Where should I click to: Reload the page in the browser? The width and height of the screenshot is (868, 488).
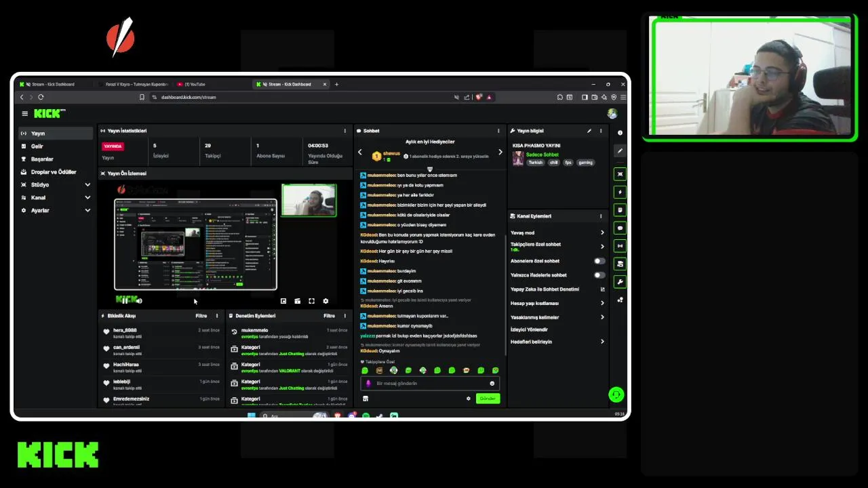pos(41,98)
